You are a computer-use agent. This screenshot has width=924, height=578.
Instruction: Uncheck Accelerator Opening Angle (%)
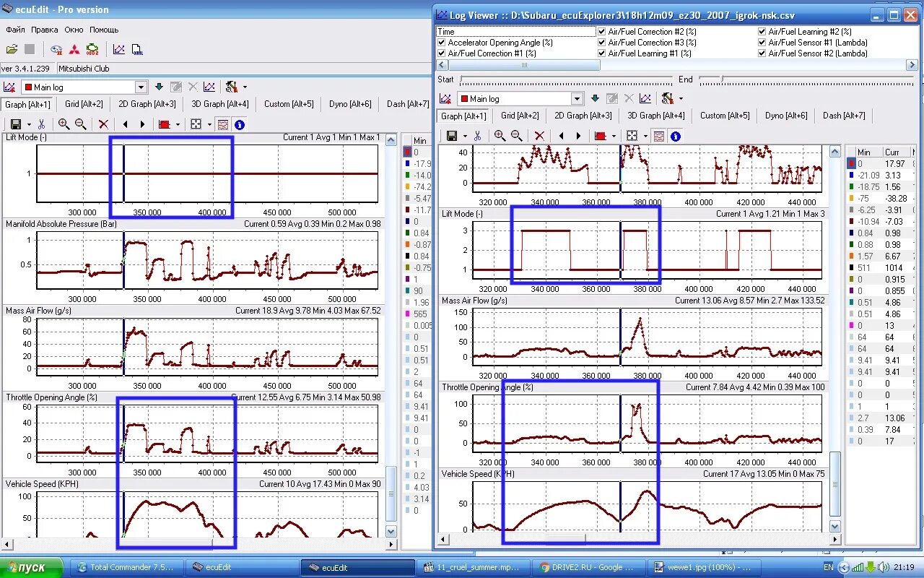point(442,43)
